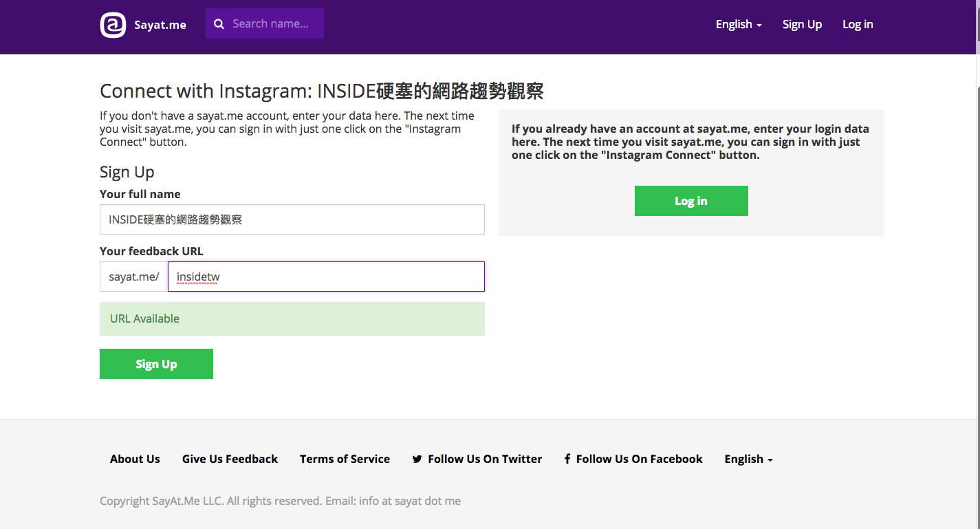The image size is (980, 529).
Task: Open the English language dropdown in footer
Action: tap(748, 459)
